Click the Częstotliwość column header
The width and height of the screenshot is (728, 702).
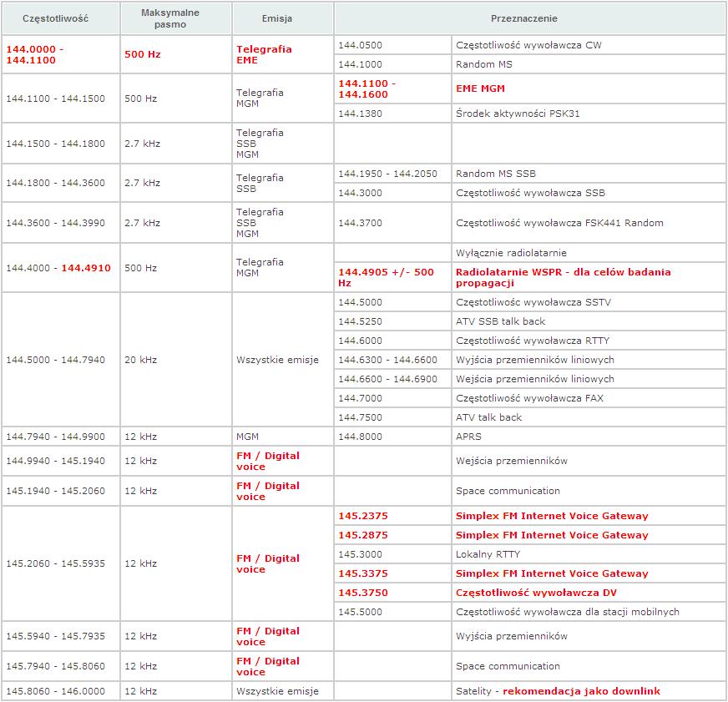click(61, 18)
